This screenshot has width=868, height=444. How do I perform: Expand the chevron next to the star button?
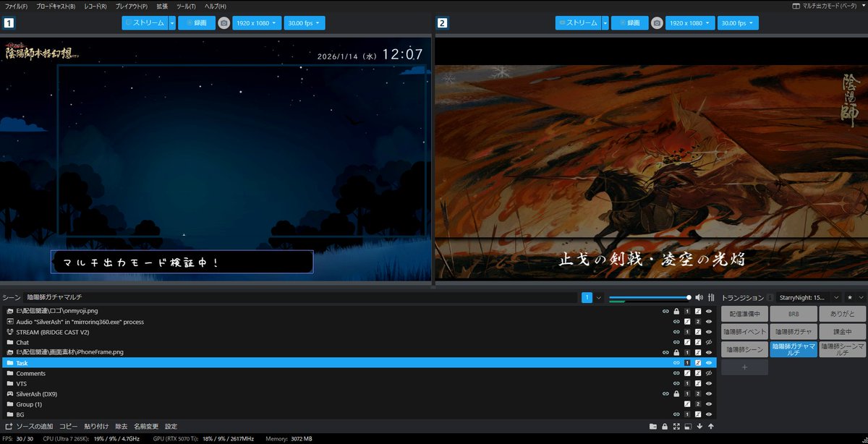(861, 297)
